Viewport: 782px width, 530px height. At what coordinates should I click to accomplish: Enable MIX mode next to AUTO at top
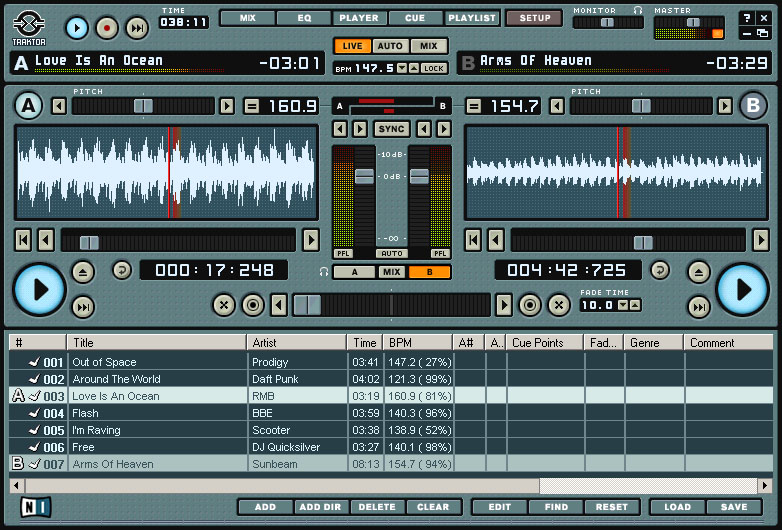point(428,46)
